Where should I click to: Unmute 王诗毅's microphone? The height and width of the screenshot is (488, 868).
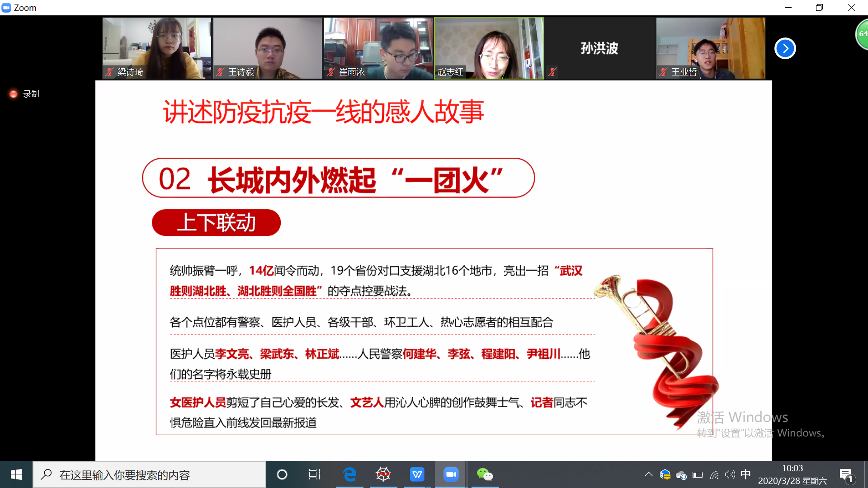[x=220, y=72]
